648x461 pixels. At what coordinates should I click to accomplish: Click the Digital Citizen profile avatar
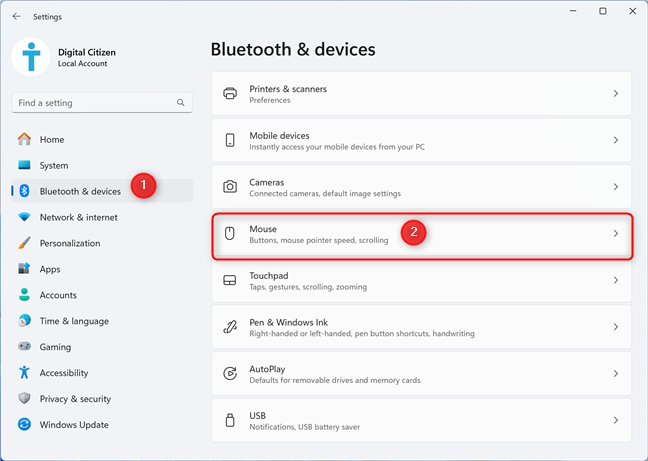[31, 57]
